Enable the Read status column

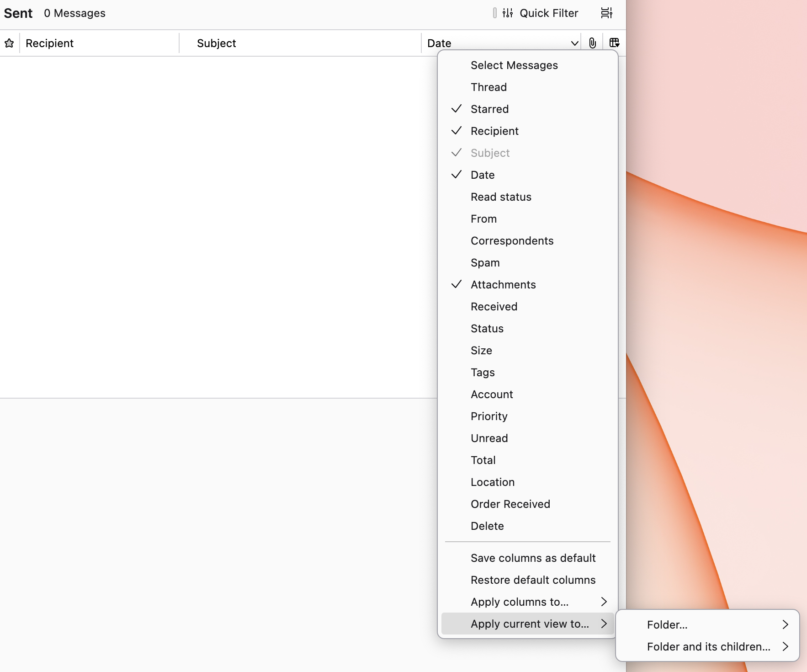pyautogui.click(x=528, y=197)
